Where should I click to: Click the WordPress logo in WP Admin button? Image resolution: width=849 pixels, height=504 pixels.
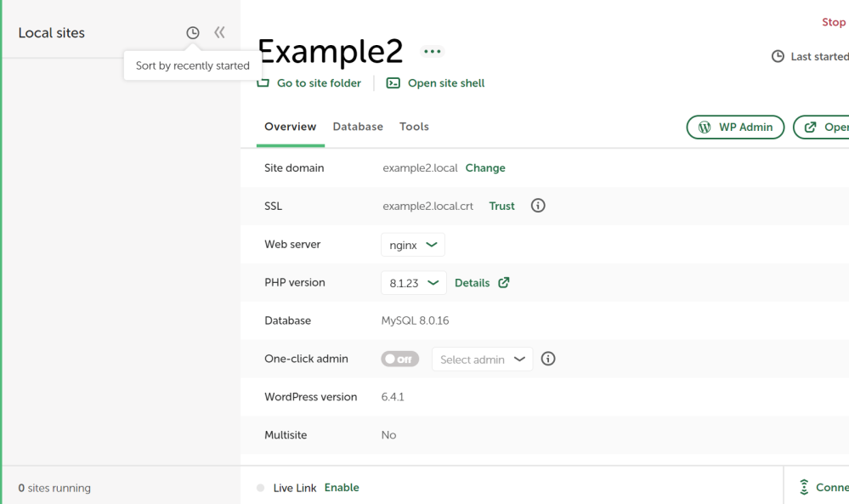pyautogui.click(x=705, y=127)
